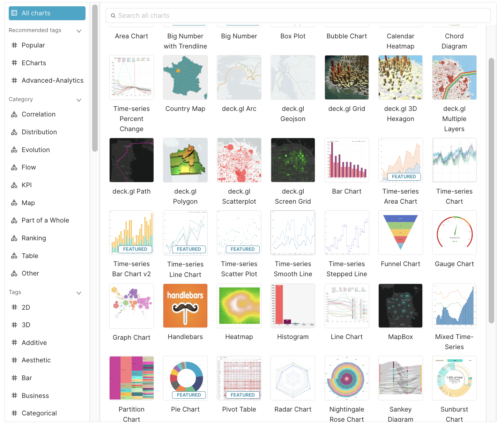Select the Pie Chart thumbnail
The height and width of the screenshot is (429, 504).
click(185, 378)
